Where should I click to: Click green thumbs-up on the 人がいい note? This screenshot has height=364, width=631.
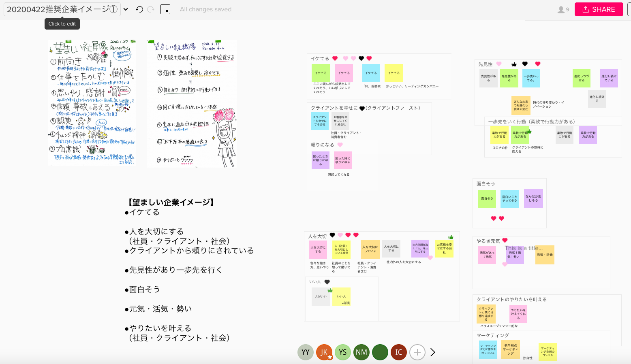click(x=330, y=290)
